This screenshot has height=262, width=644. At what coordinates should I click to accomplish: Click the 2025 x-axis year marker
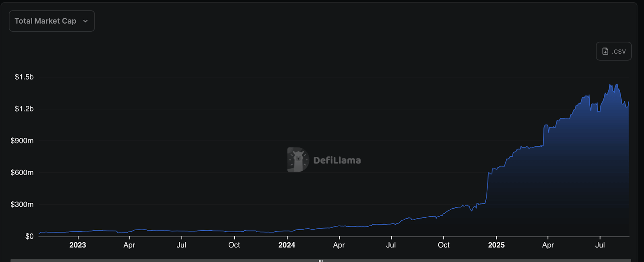click(496, 245)
